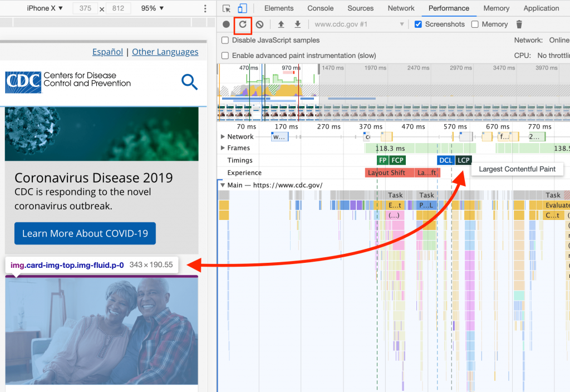Click the save profile download arrow icon

pyautogui.click(x=298, y=24)
